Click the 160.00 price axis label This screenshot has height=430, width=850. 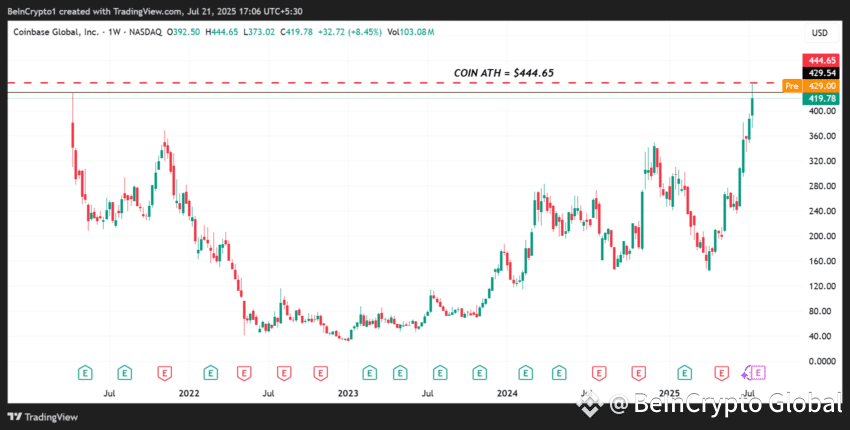point(820,261)
